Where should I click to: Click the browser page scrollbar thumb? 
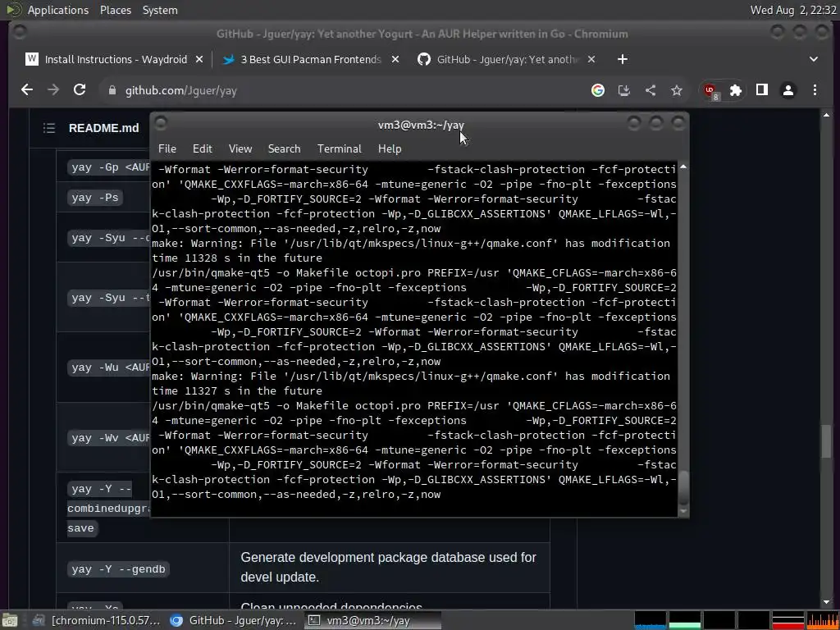tap(827, 441)
